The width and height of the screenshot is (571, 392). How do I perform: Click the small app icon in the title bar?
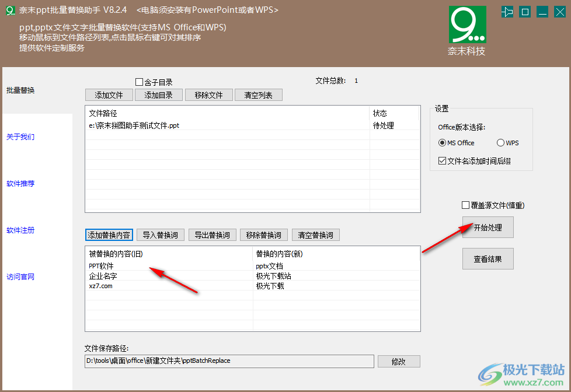pos(11,10)
